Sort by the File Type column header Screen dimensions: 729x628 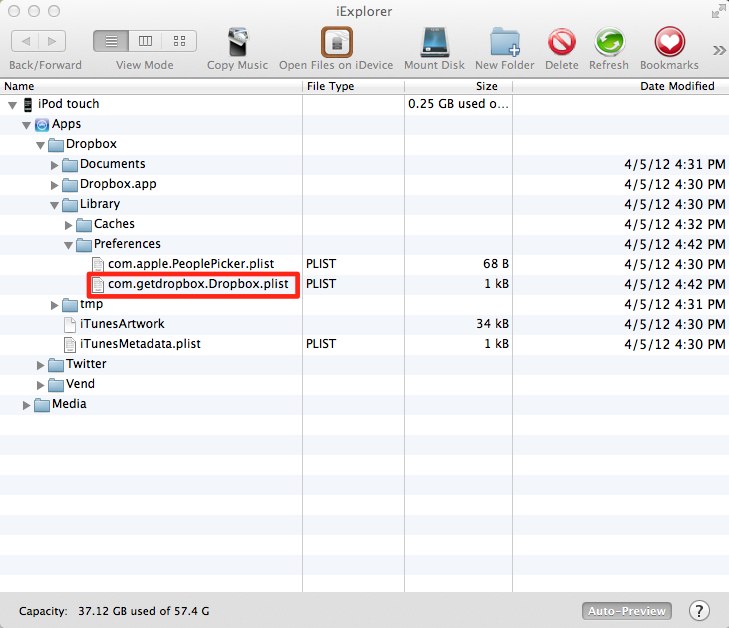353,86
